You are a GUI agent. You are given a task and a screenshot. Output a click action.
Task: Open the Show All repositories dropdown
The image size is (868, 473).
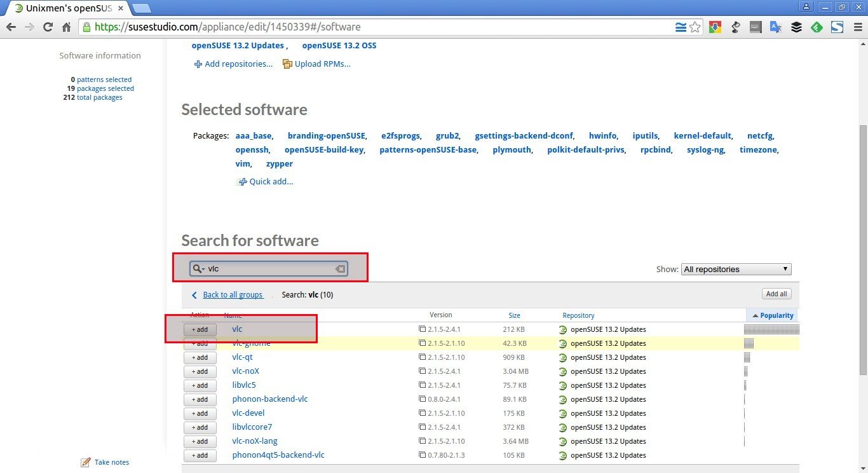coord(736,269)
